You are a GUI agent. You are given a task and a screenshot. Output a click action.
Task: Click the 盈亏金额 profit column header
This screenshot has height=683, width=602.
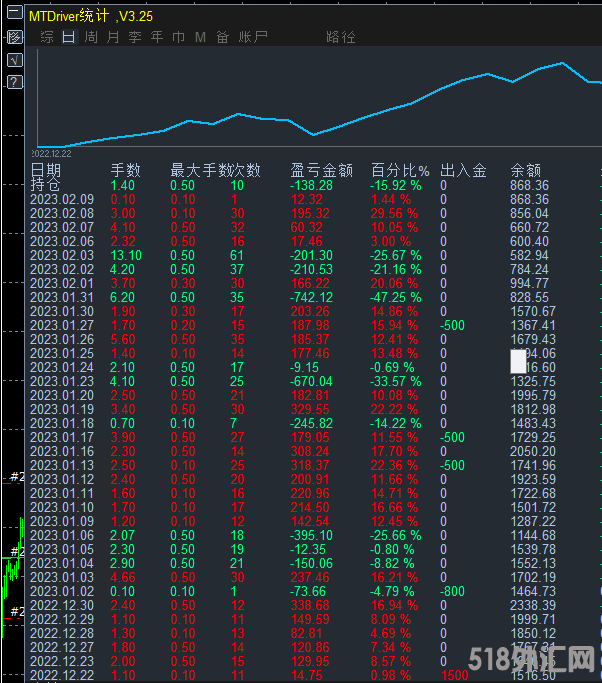(x=321, y=170)
